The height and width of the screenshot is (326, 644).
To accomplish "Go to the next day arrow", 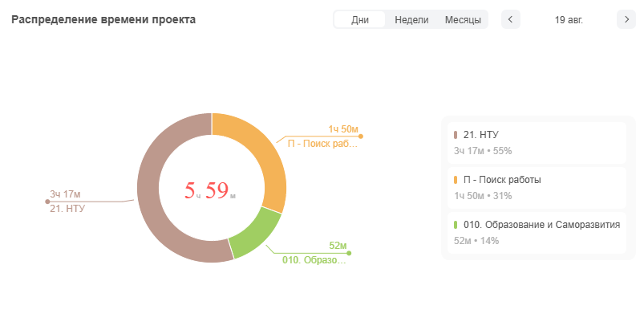I will click(x=626, y=19).
